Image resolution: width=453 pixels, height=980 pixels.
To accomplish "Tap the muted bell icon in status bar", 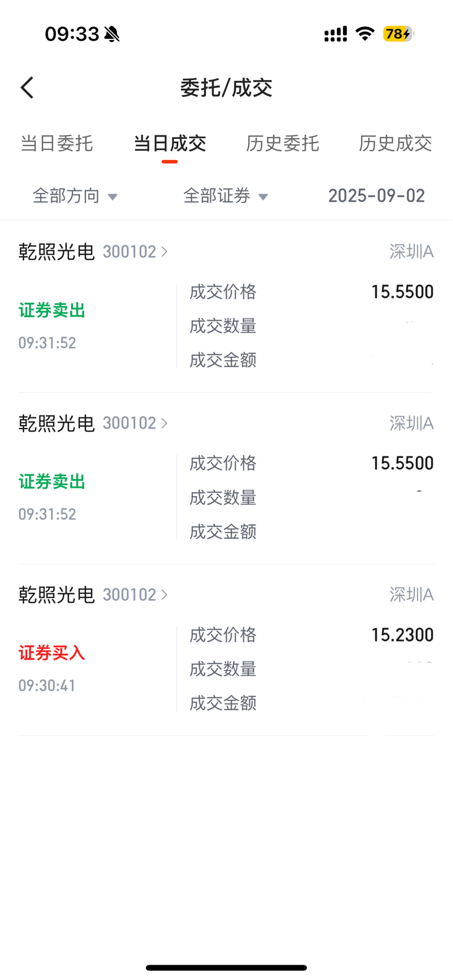I will pyautogui.click(x=111, y=34).
